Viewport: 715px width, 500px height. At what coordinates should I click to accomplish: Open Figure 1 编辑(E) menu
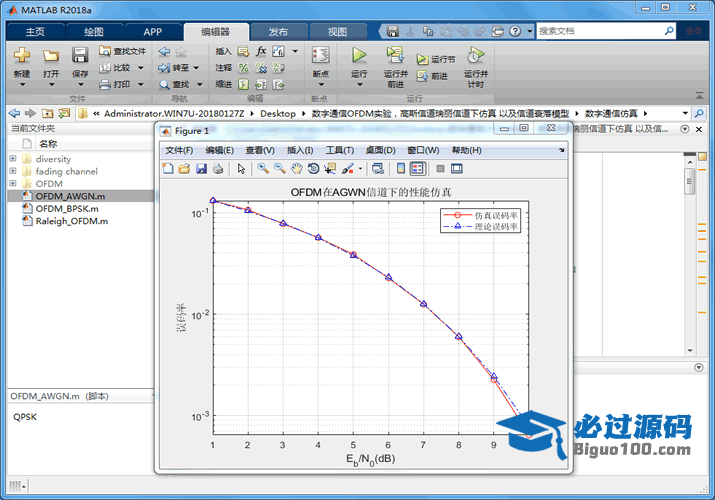219,150
